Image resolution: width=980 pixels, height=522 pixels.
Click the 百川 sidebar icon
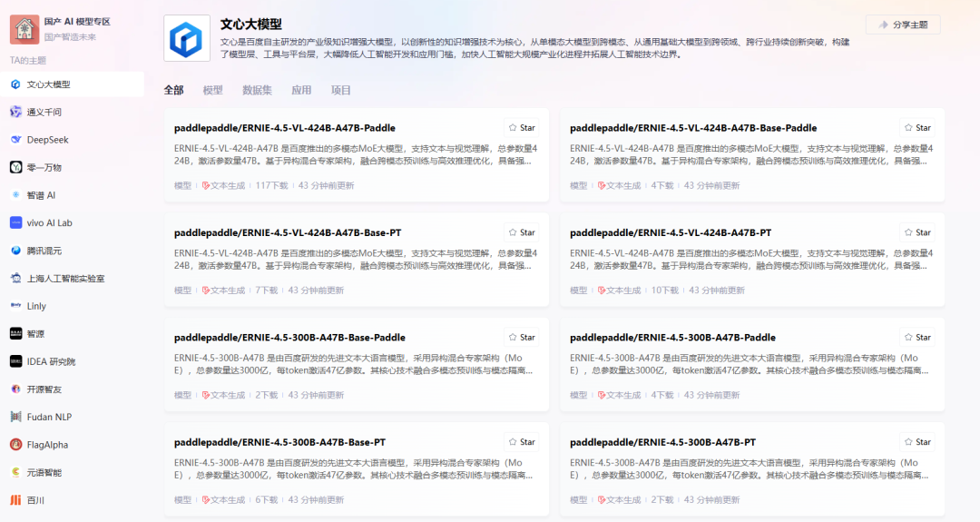point(15,500)
